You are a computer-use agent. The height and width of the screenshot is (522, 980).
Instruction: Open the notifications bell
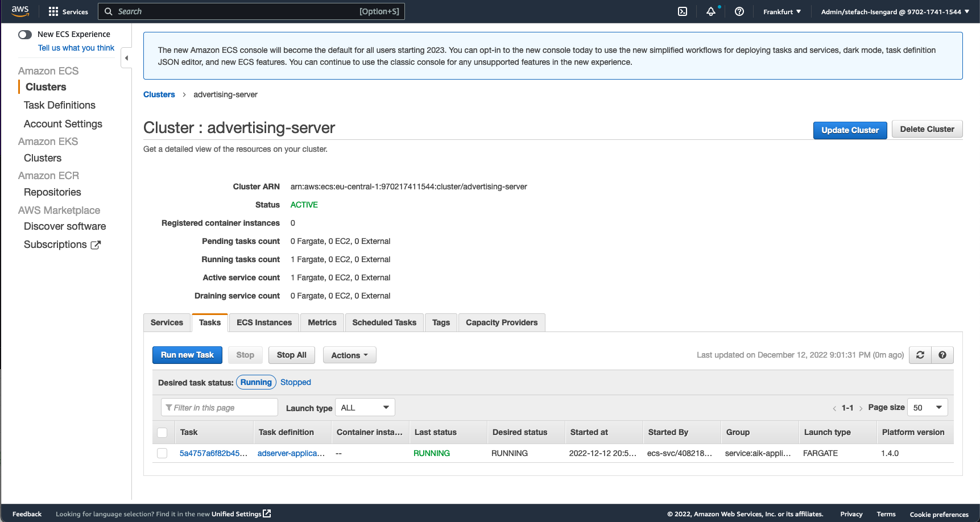711,11
